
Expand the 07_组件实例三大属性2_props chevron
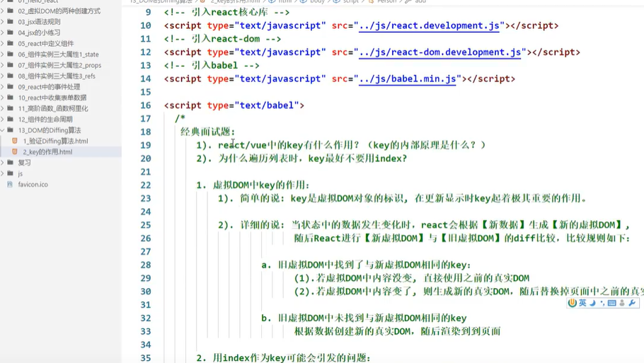coord(2,65)
